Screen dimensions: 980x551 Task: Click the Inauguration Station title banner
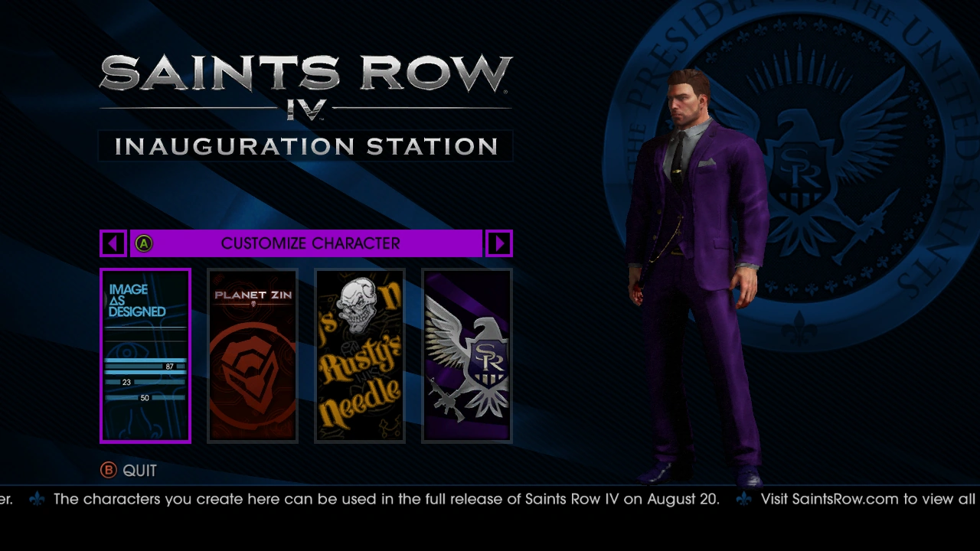point(306,145)
